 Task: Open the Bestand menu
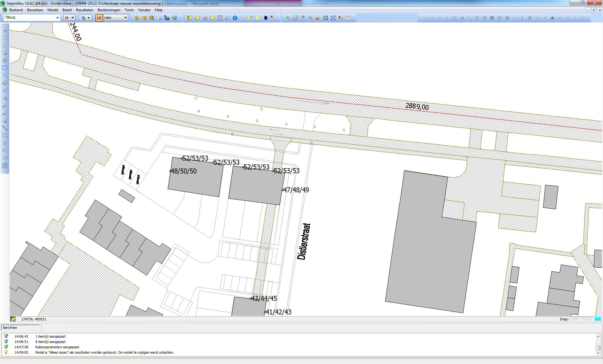[16, 10]
